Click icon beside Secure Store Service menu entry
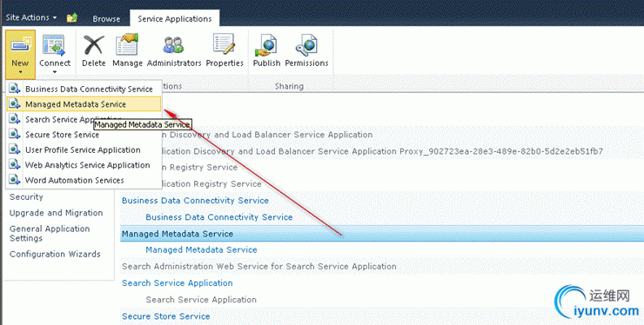 (15, 134)
